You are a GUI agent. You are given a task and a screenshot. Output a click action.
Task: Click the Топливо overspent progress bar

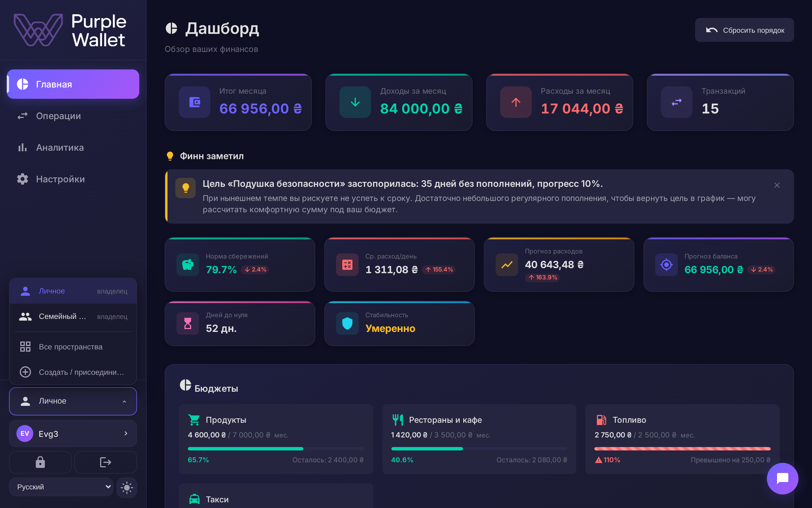tap(683, 449)
